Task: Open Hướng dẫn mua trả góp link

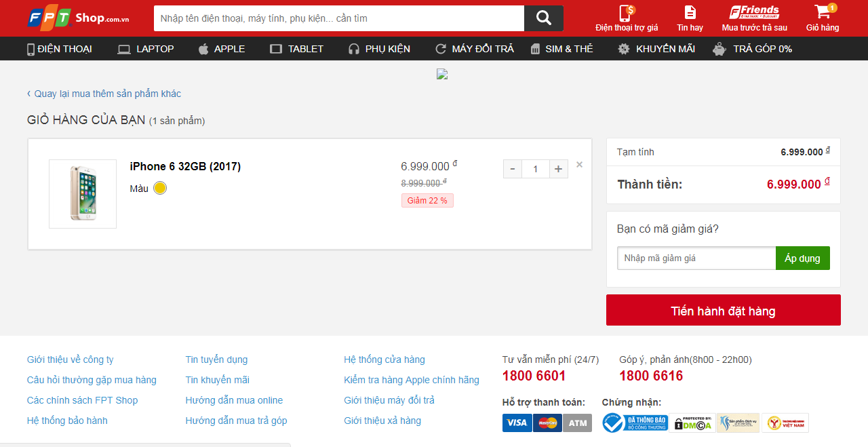Action: 236,421
